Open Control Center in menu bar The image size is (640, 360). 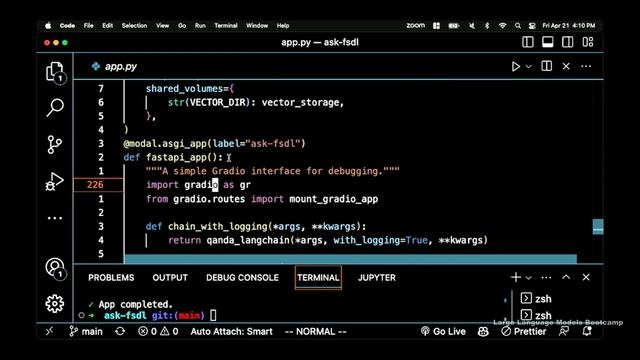(x=532, y=26)
